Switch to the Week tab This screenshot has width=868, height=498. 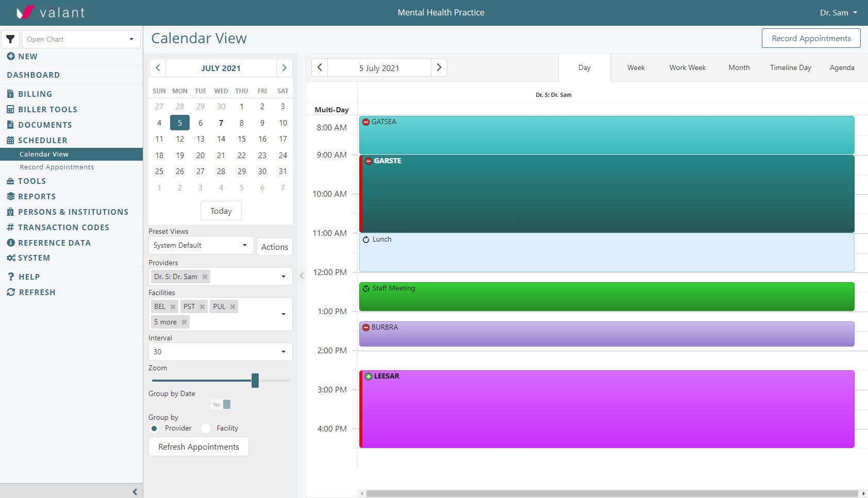tap(636, 67)
